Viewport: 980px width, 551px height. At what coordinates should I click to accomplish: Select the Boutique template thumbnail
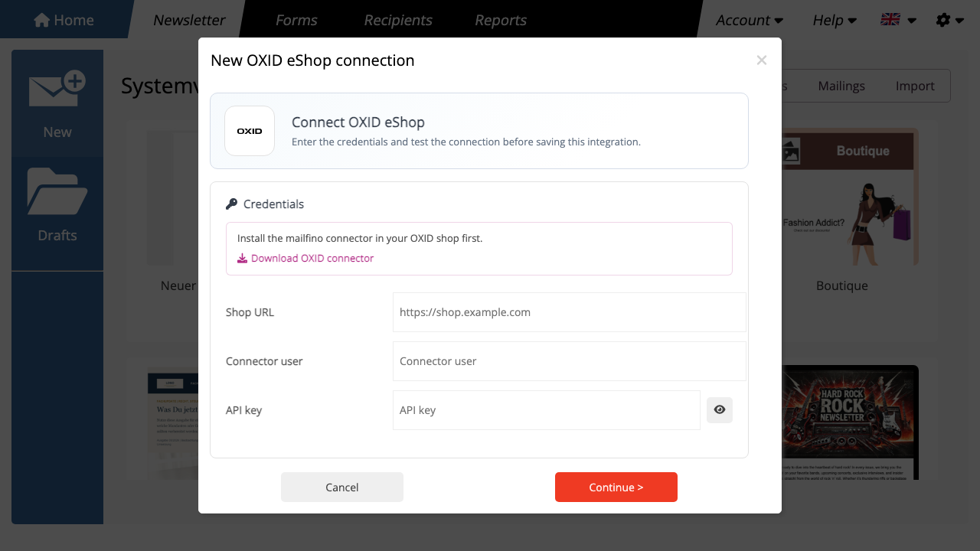pos(850,197)
